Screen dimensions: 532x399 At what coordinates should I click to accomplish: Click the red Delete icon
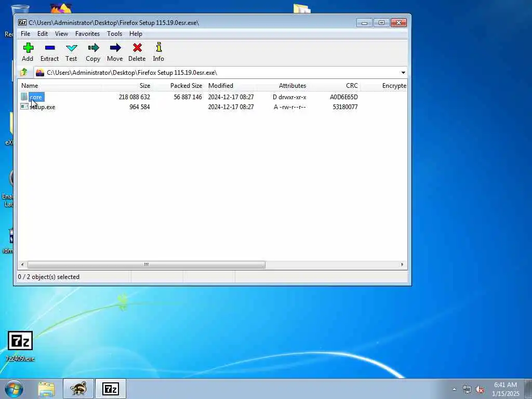137,48
